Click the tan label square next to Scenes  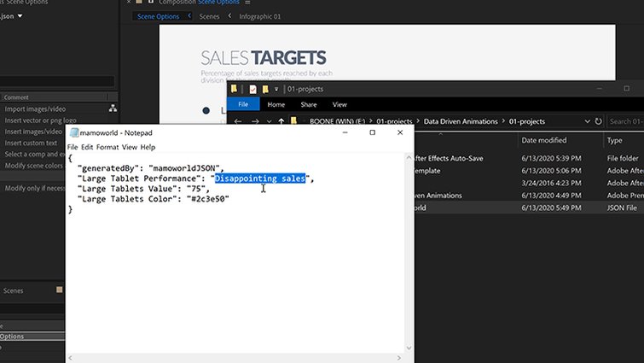click(x=59, y=290)
